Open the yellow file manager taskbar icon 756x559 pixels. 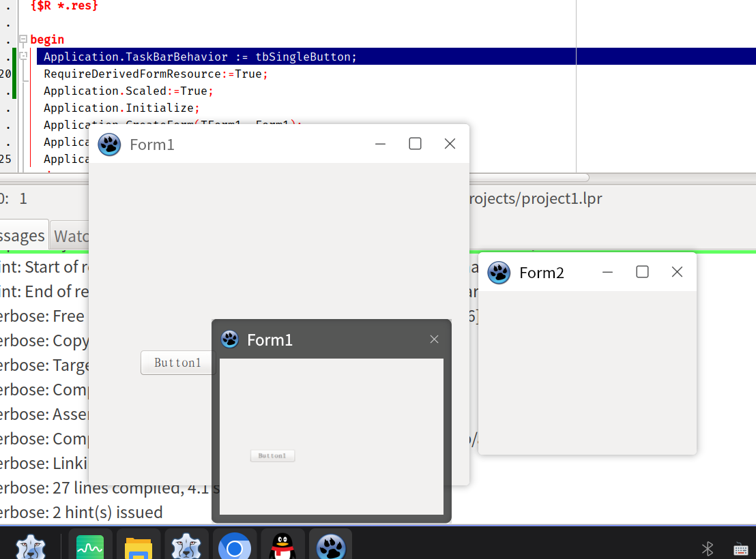point(139,548)
